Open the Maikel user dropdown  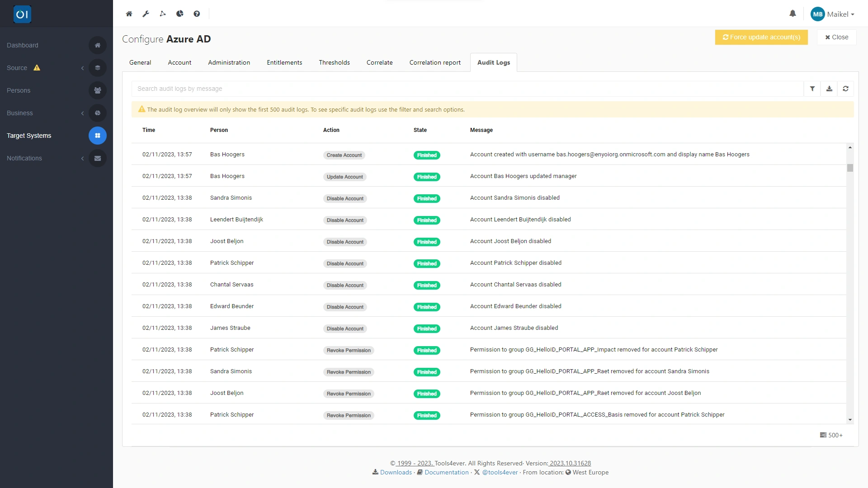(x=840, y=14)
